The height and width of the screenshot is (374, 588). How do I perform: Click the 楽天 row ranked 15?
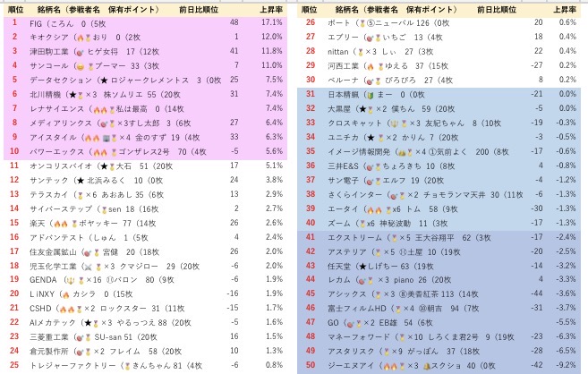tap(146, 224)
